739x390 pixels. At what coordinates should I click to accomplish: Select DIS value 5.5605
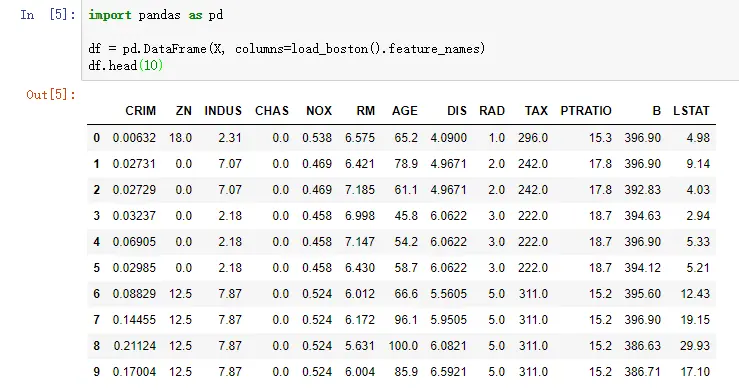click(x=449, y=293)
